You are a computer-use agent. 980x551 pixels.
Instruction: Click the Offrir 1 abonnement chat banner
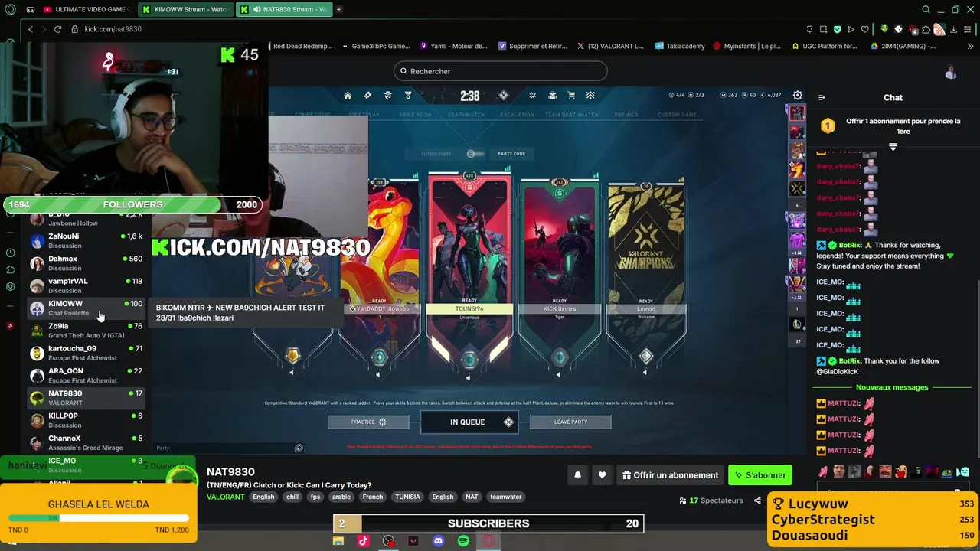pyautogui.click(x=892, y=126)
